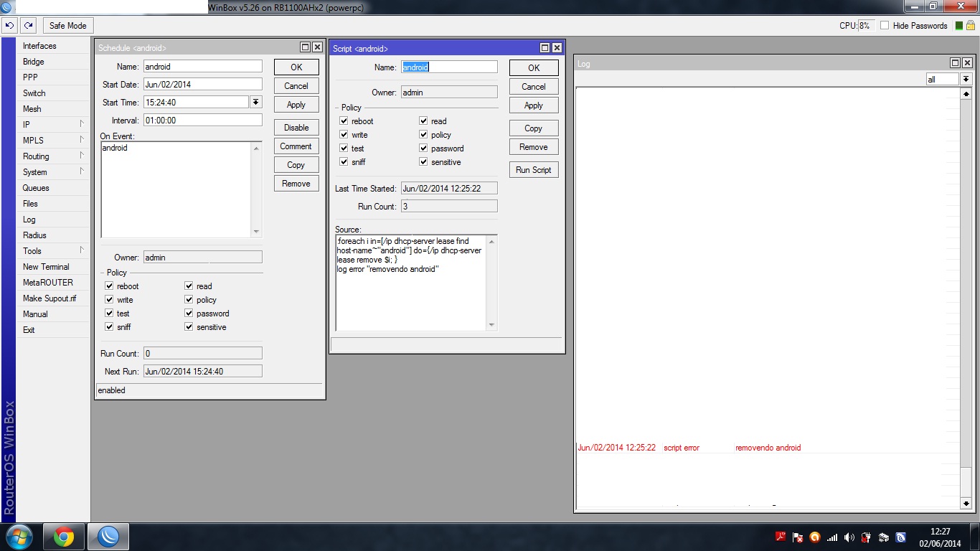Click the Interval field in Schedule window

[203, 121]
